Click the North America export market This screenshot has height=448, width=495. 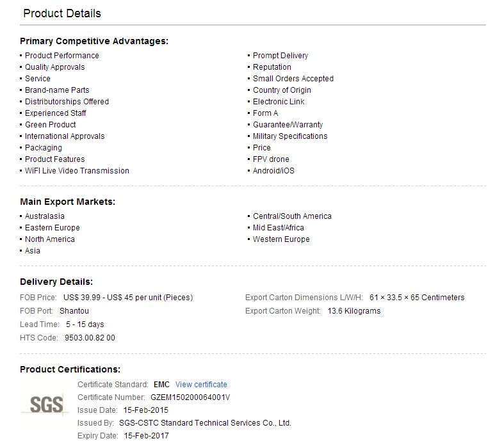(50, 239)
